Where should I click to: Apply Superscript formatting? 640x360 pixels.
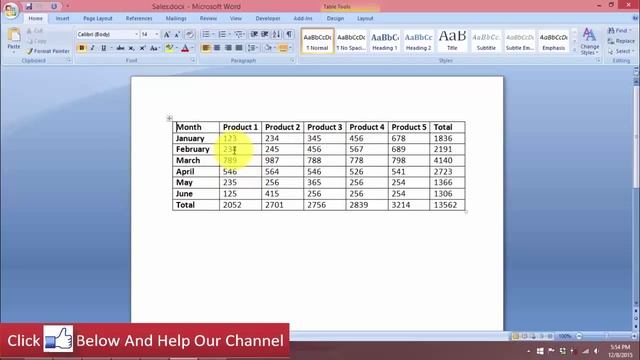click(x=142, y=48)
